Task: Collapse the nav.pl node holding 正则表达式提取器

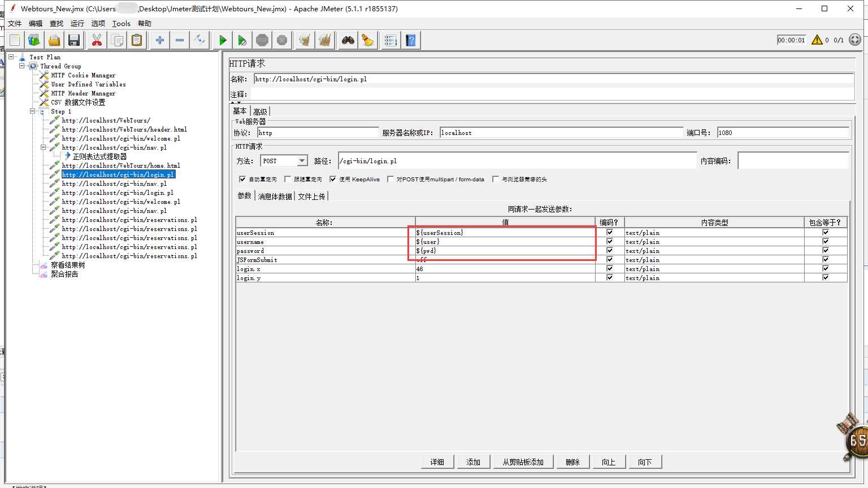Action: [x=44, y=147]
